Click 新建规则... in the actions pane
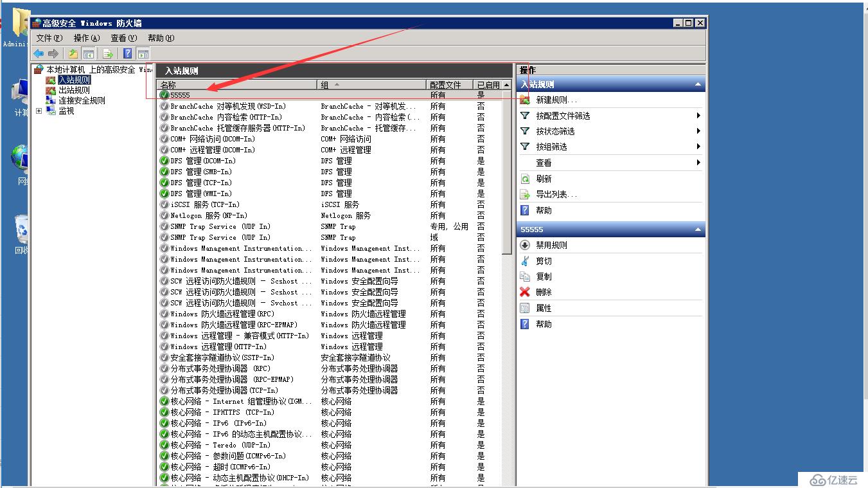 pos(556,100)
